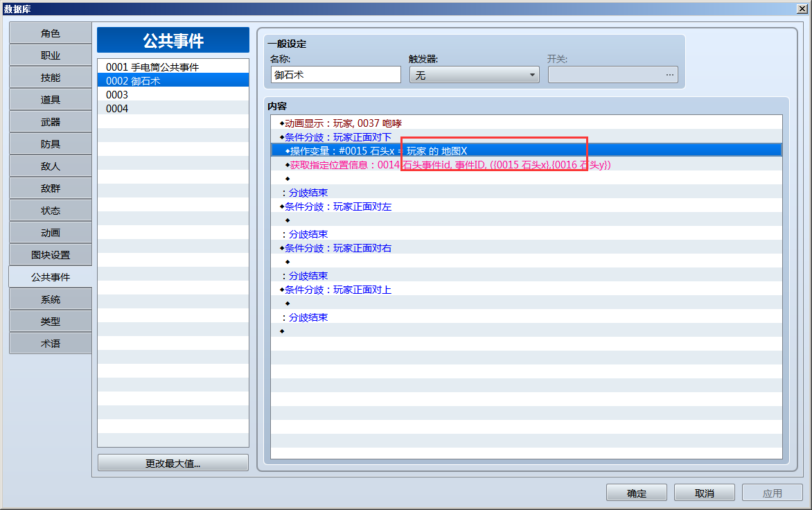Select the 分歧结束 line below 玩家正面对上
The height and width of the screenshot is (510, 812).
(x=526, y=317)
